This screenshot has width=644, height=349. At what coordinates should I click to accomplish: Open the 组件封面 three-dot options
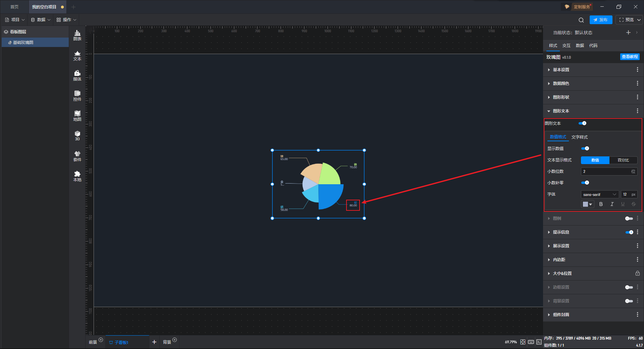point(637,315)
